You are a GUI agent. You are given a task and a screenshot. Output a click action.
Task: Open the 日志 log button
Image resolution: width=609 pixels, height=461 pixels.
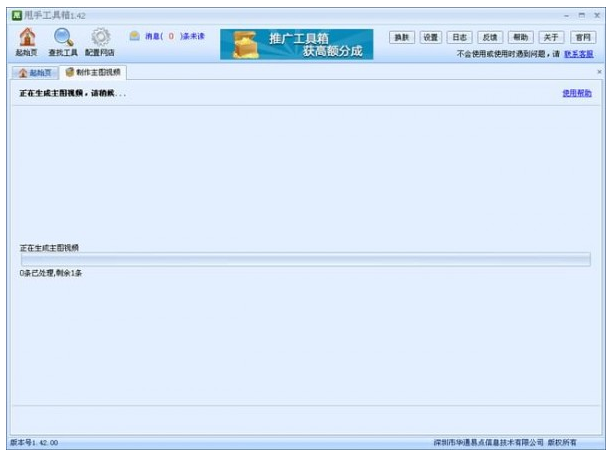(459, 37)
